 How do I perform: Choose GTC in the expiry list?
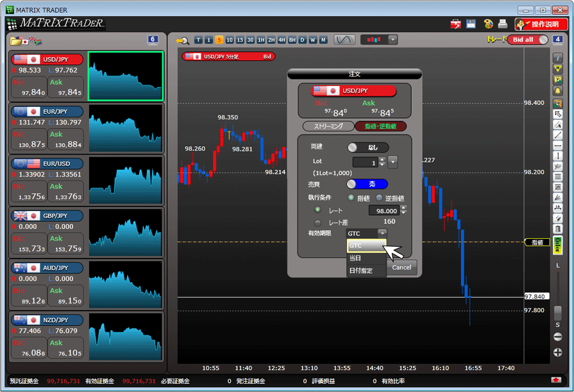point(366,246)
